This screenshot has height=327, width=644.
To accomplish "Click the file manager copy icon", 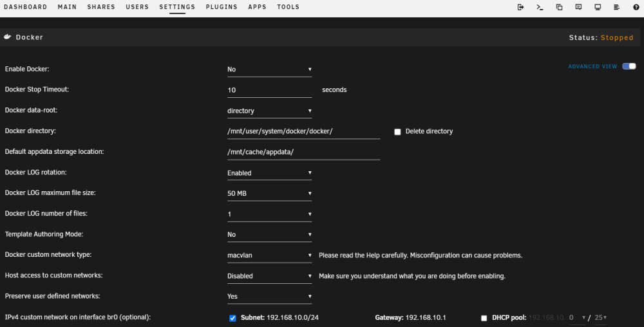I will (559, 7).
